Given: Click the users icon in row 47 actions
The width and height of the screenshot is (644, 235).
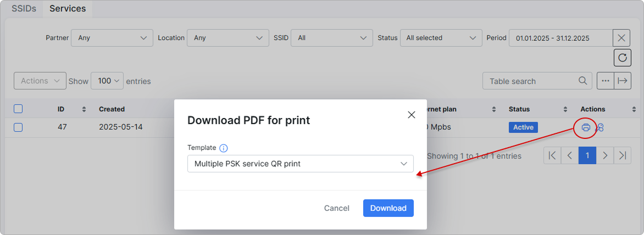Looking at the screenshot, I should [599, 127].
